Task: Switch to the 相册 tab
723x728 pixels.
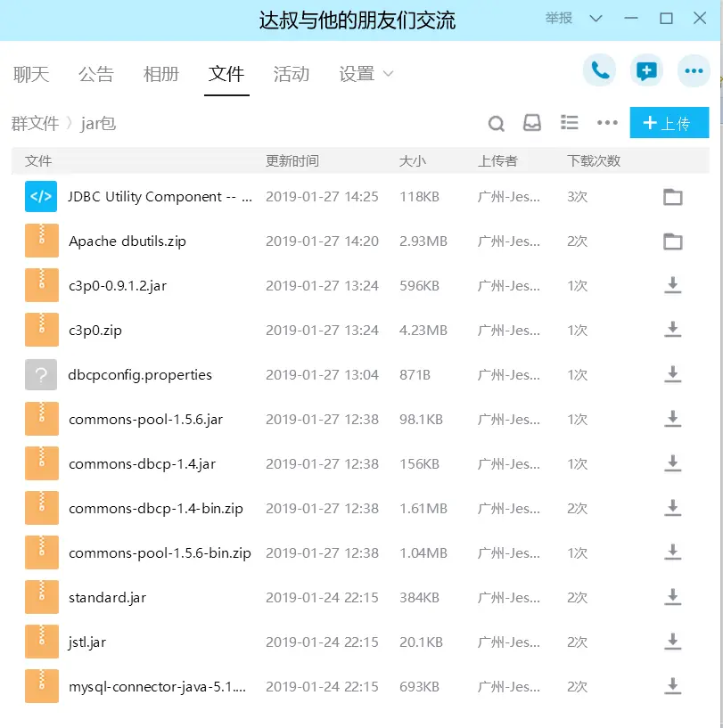Action: pos(161,75)
